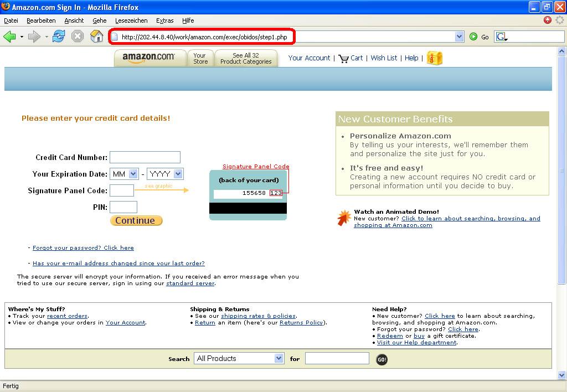567x392 pixels.
Task: Open the Ansicht menu
Action: (x=74, y=20)
